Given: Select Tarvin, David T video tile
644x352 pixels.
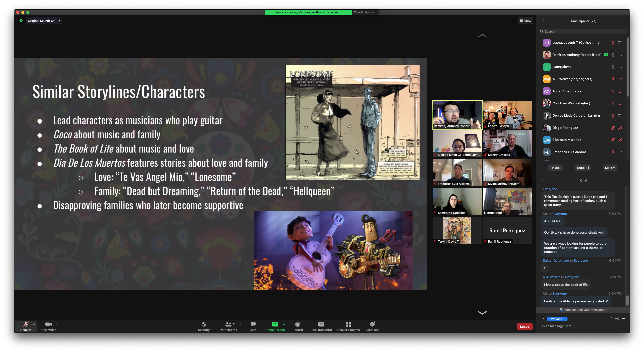Looking at the screenshot, I should coord(457,231).
